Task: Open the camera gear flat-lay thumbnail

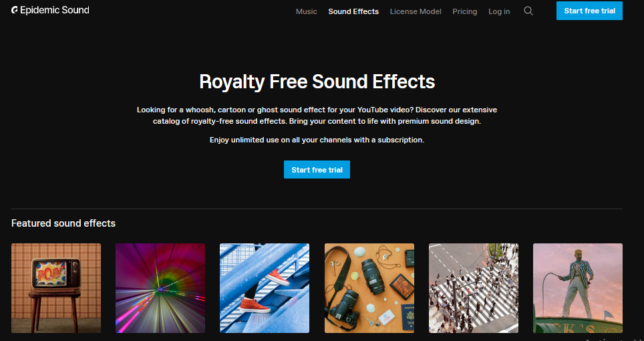Action: click(x=369, y=288)
